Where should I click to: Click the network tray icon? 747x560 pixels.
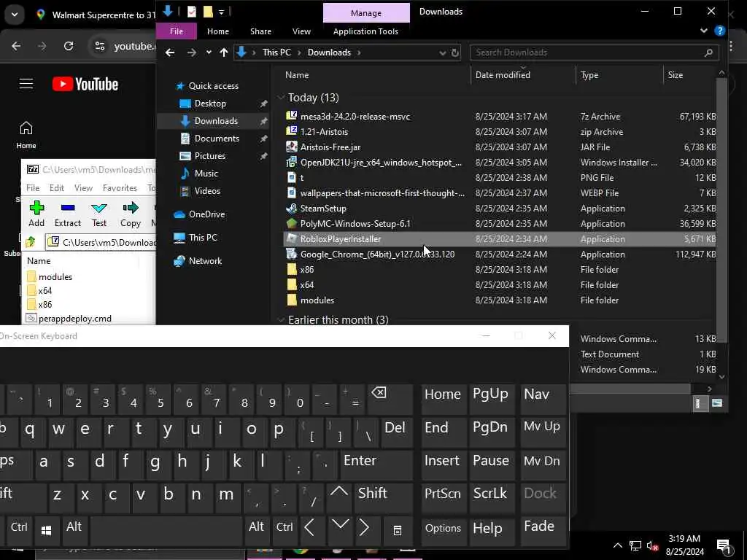click(635, 545)
